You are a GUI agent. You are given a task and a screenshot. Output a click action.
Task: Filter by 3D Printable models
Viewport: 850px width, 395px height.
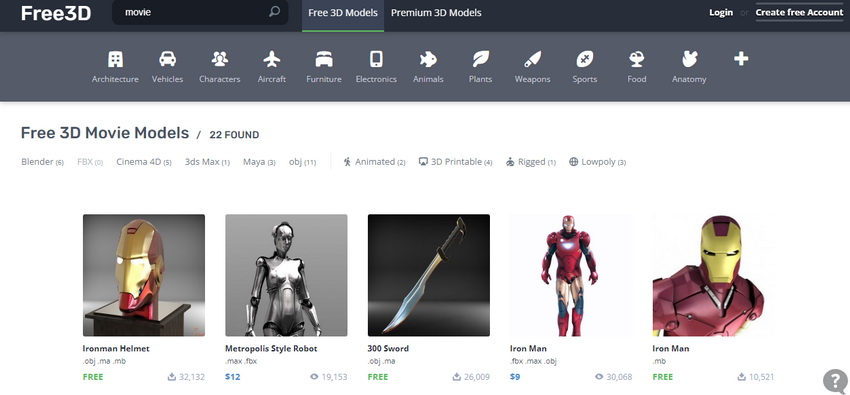(x=455, y=161)
